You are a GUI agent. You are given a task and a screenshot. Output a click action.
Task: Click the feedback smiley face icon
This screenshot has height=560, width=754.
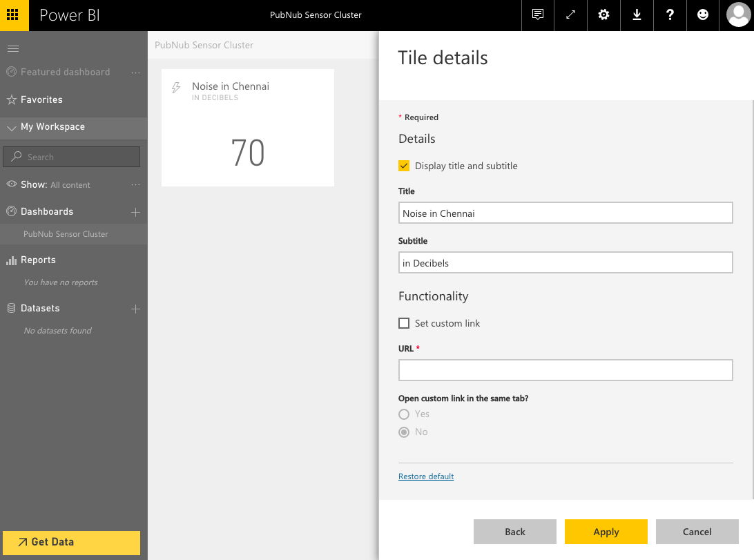pos(703,15)
